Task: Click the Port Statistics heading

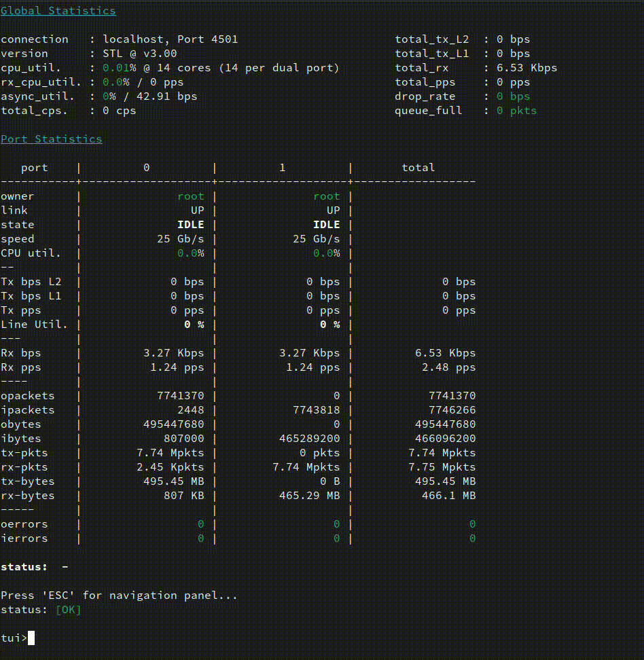Action: point(51,139)
